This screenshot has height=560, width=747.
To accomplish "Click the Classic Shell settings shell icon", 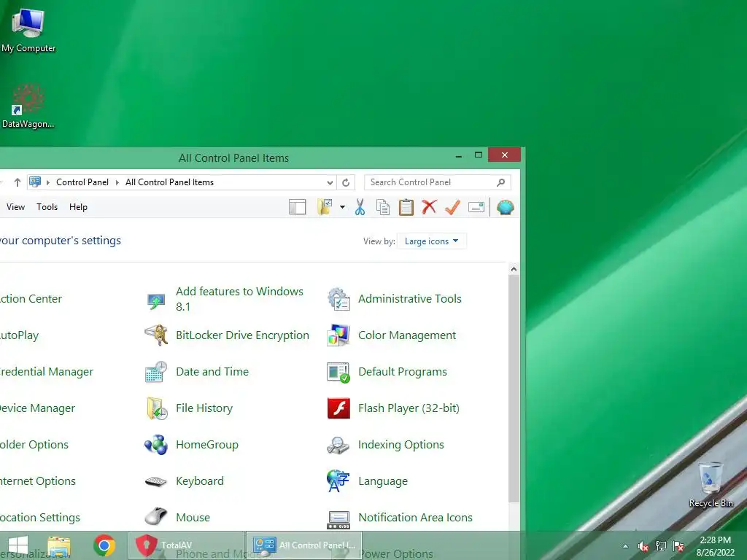I will pos(506,207).
